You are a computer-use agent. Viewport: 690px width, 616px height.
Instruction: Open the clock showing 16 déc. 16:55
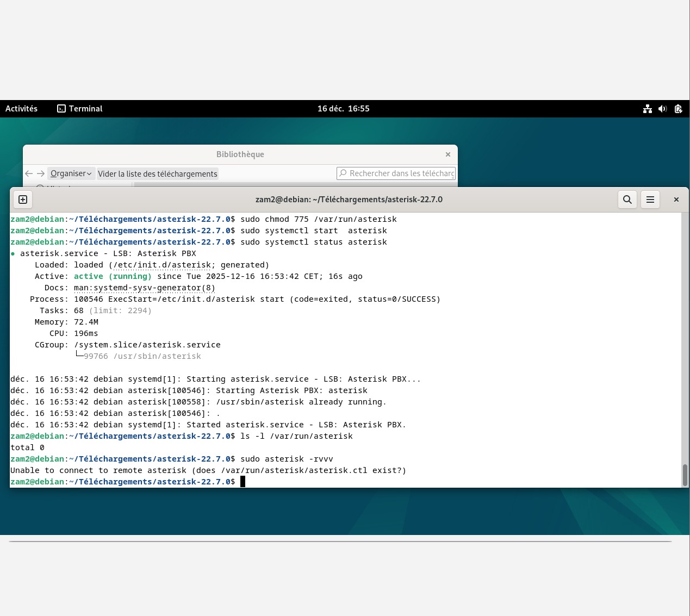pyautogui.click(x=343, y=109)
